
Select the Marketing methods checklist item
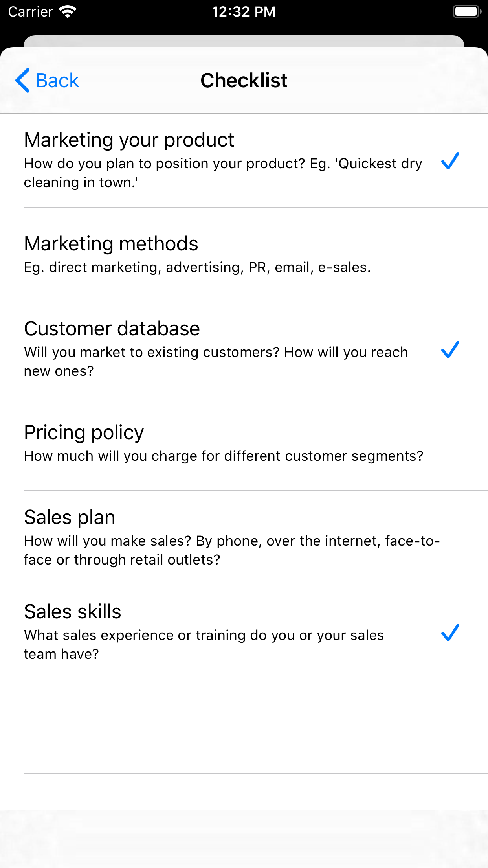coord(244,254)
